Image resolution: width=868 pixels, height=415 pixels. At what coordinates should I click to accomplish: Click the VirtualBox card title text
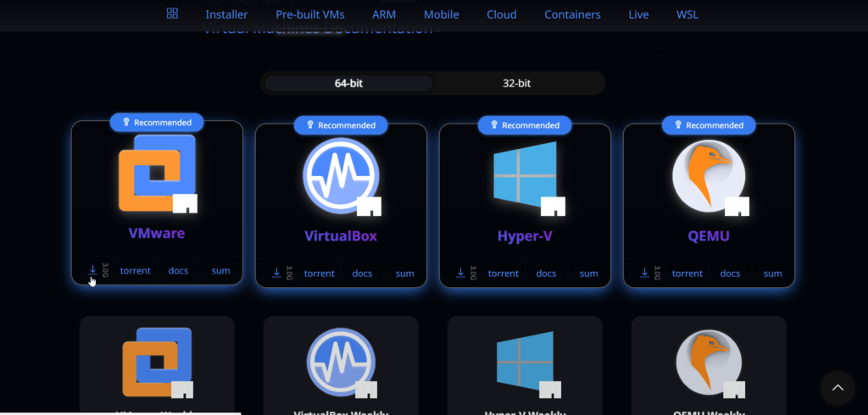341,236
